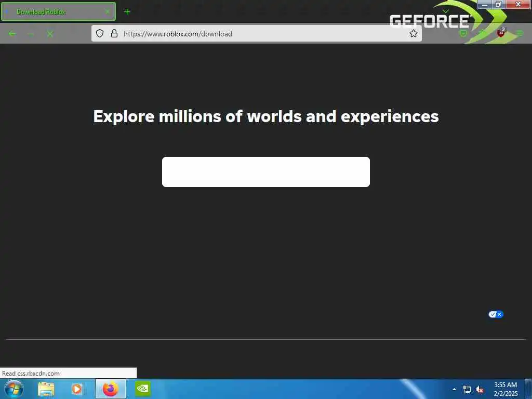Image resolution: width=532 pixels, height=399 pixels.
Task: Click the white download button
Action: 265,171
